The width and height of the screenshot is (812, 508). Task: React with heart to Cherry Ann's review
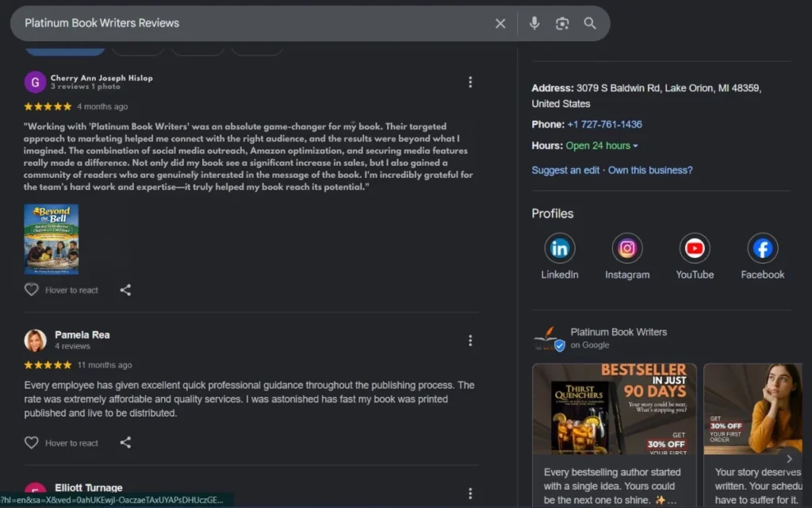(x=32, y=290)
